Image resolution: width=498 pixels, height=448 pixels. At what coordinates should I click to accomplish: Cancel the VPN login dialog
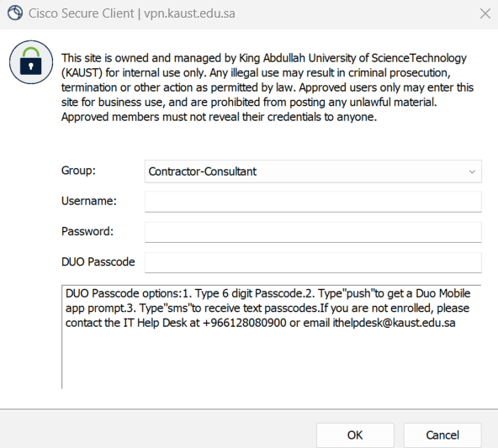pyautogui.click(x=442, y=435)
